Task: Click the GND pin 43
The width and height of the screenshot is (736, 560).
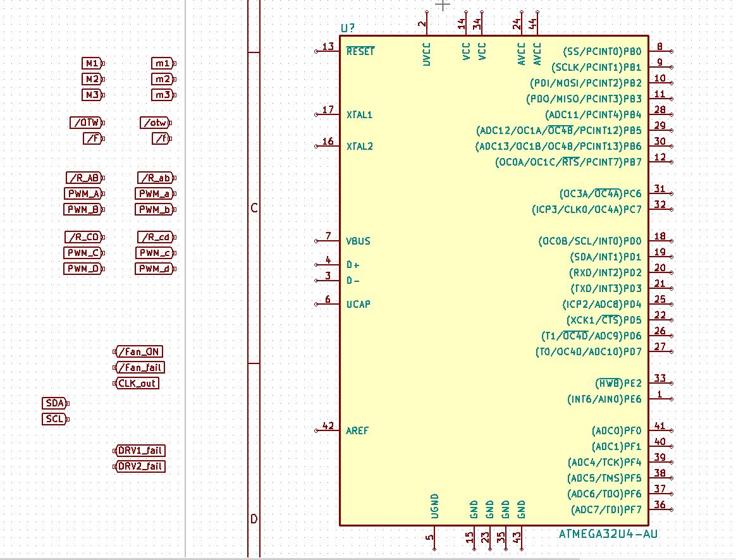Action: pos(521,537)
